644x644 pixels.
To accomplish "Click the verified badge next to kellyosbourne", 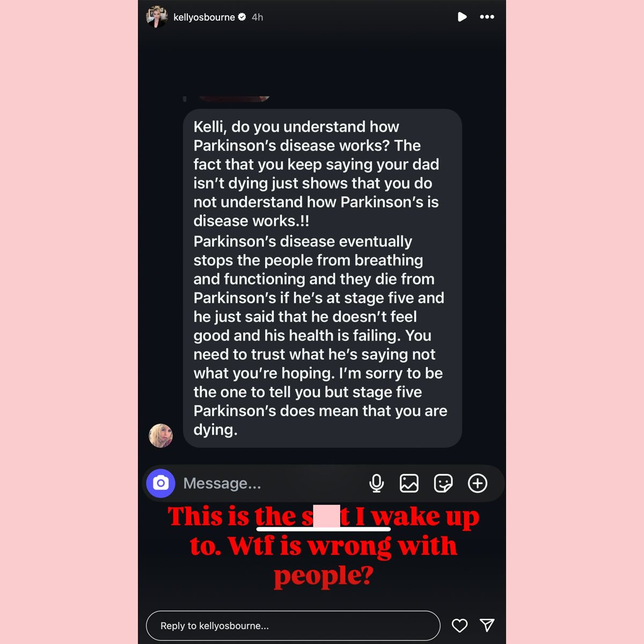I will click(x=242, y=17).
